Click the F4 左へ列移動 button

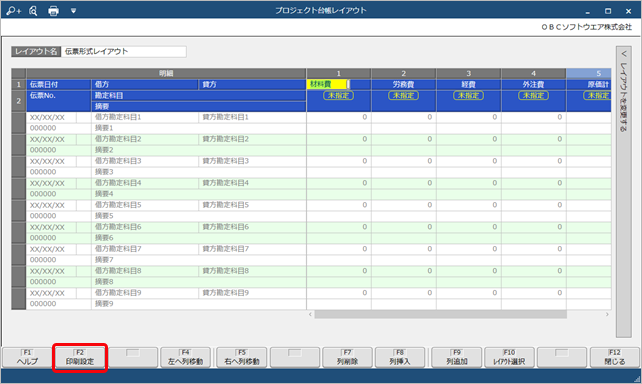click(185, 357)
